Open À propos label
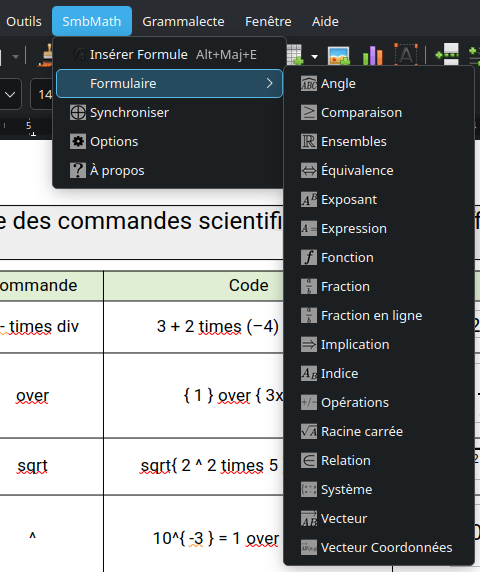The width and height of the screenshot is (480, 572). point(117,171)
